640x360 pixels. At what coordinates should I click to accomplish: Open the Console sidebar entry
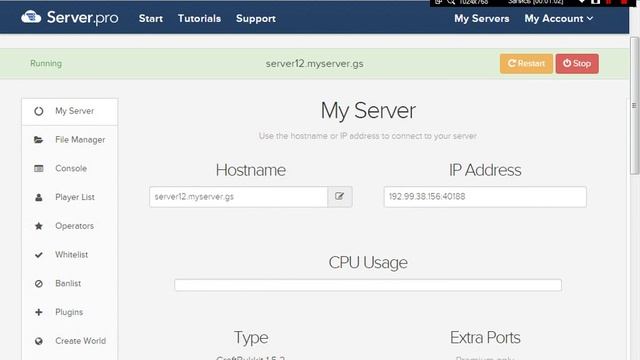pos(70,169)
